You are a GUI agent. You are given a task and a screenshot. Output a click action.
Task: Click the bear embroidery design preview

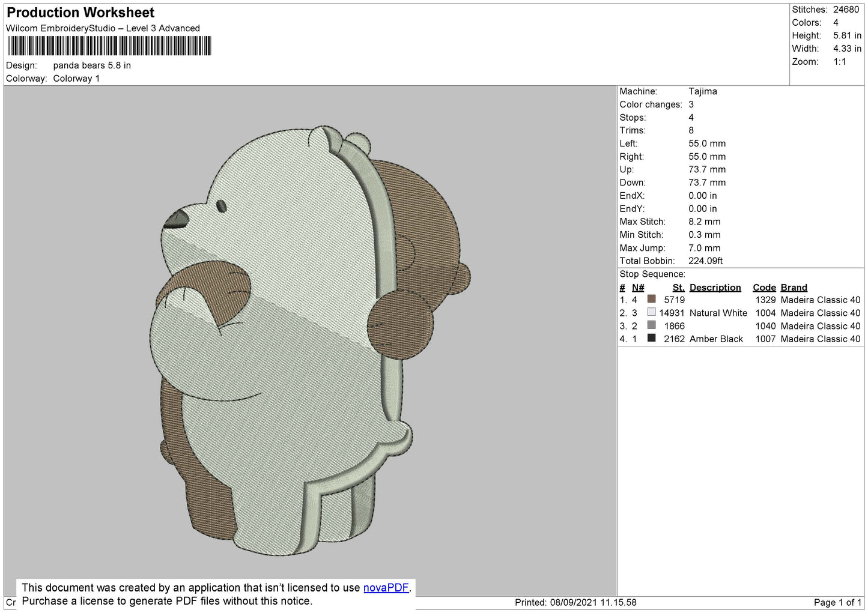(x=309, y=340)
